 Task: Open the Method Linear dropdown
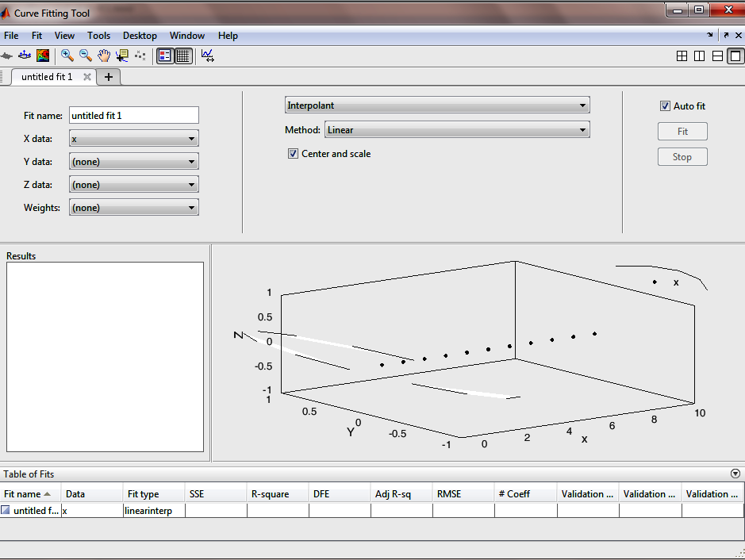point(456,130)
